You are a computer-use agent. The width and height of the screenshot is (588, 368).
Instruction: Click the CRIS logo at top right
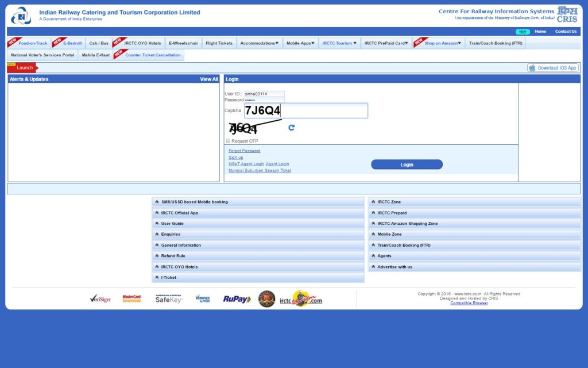click(567, 14)
